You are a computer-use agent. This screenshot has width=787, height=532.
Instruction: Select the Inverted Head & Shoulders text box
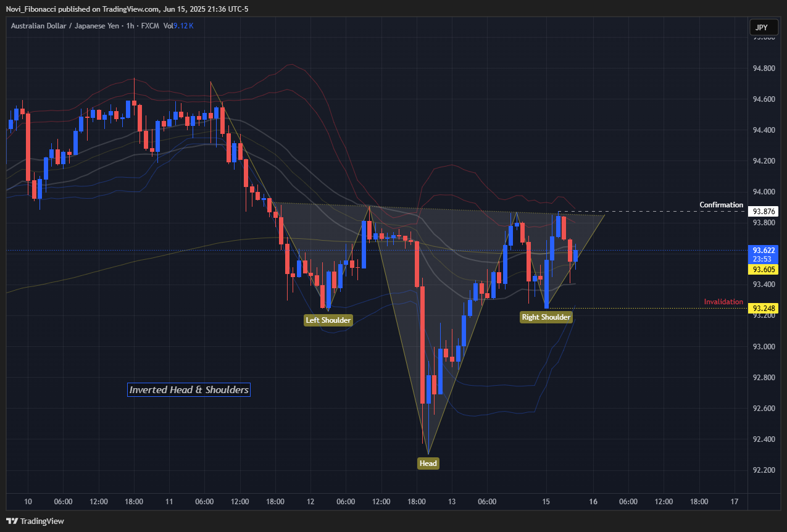(x=189, y=390)
